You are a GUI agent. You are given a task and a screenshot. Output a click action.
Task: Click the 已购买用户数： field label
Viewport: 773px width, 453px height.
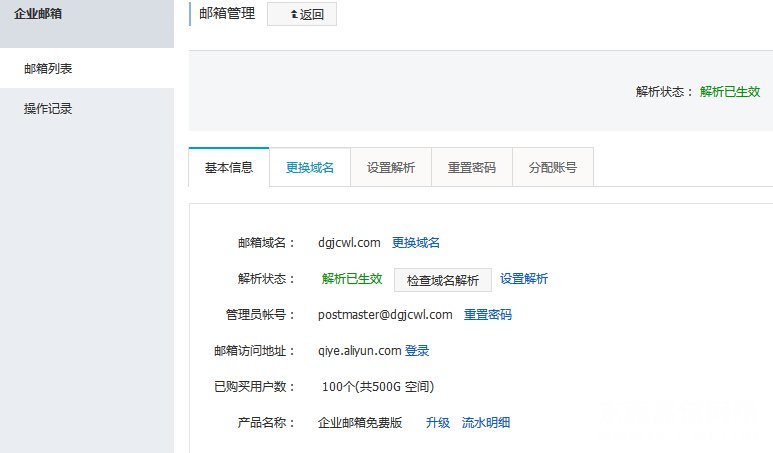[x=255, y=386]
